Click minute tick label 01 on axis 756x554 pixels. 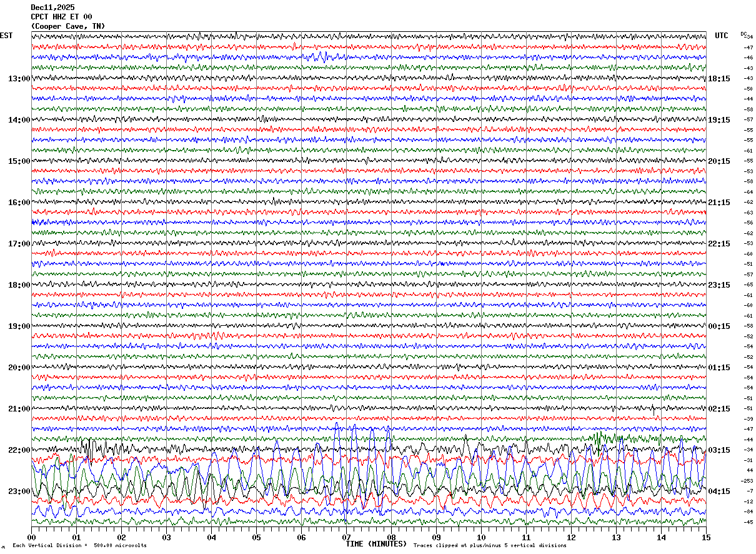pyautogui.click(x=76, y=537)
